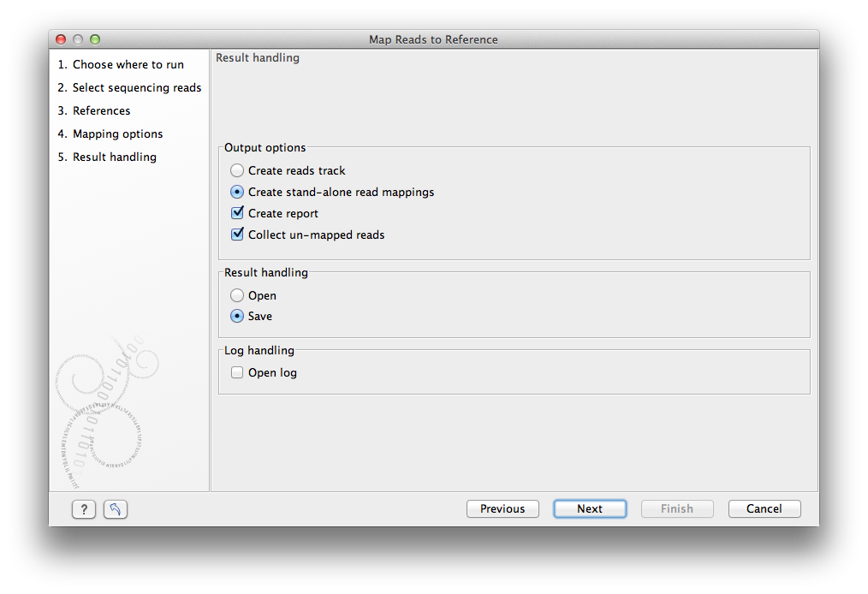Click the Previous button

coord(502,508)
